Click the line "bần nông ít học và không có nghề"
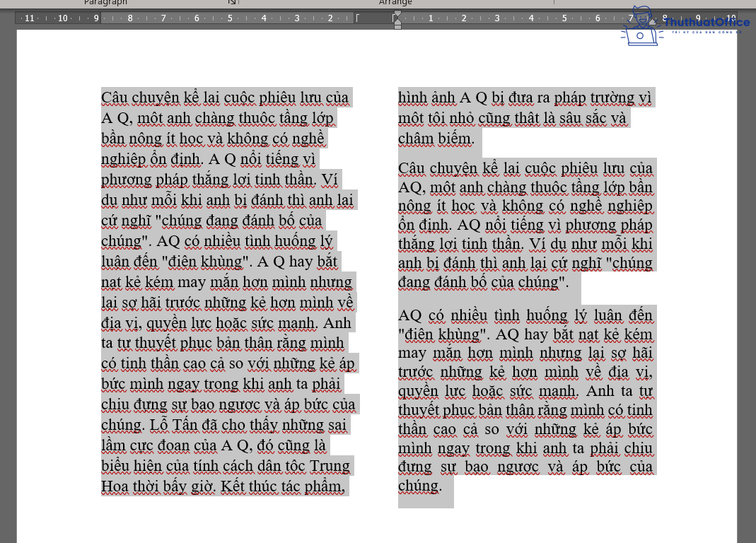Viewport: 756px width, 543px height. 213,139
